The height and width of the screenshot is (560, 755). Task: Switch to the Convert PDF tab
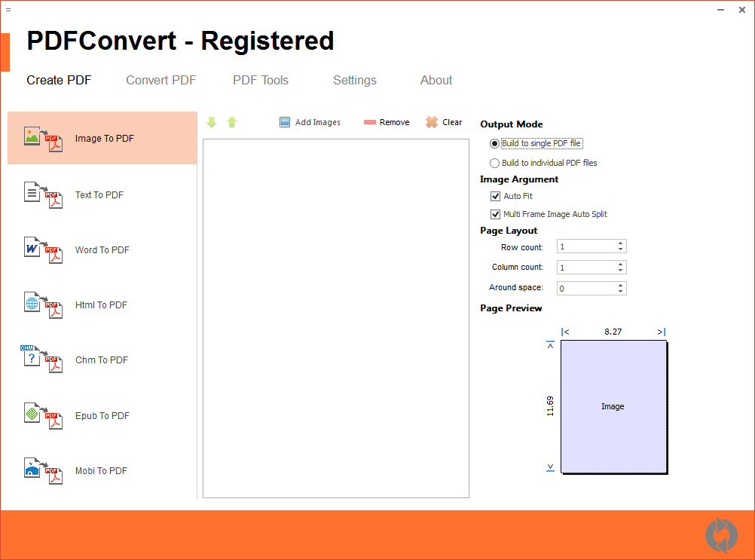tap(160, 81)
